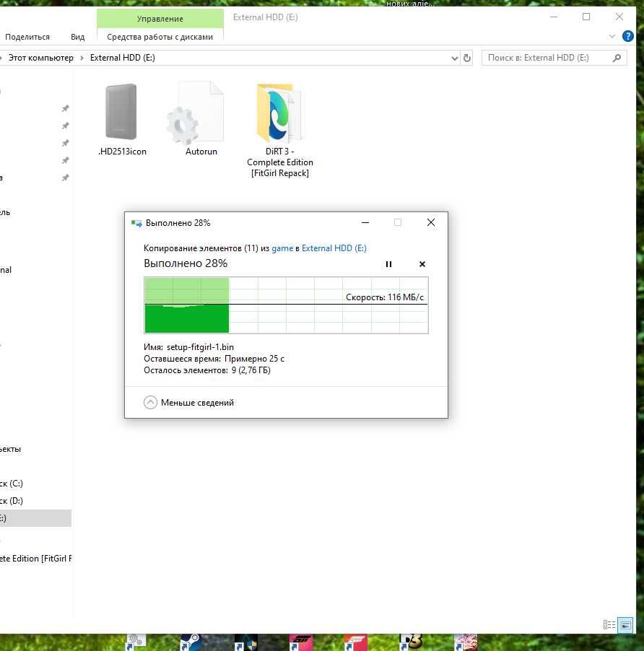Cancel the copy with the small X

tap(422, 264)
